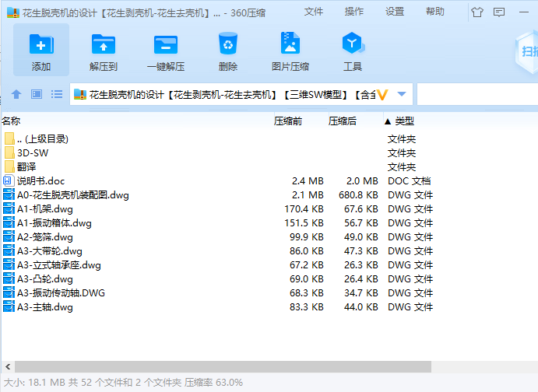
Task: Click the 扫描 scan hexagon button
Action: (x=527, y=51)
